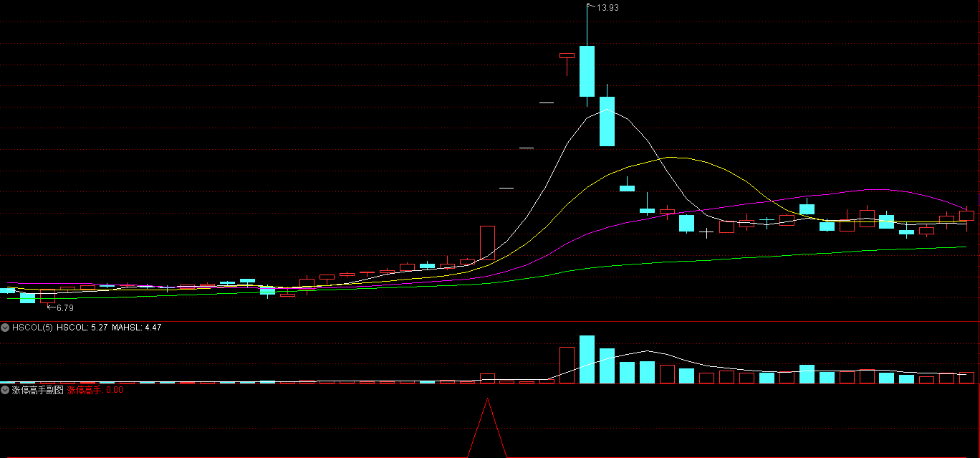Viewport: 980px width, 458px height.
Task: Select the tall cyan candle below 13.93
Action: [587, 71]
